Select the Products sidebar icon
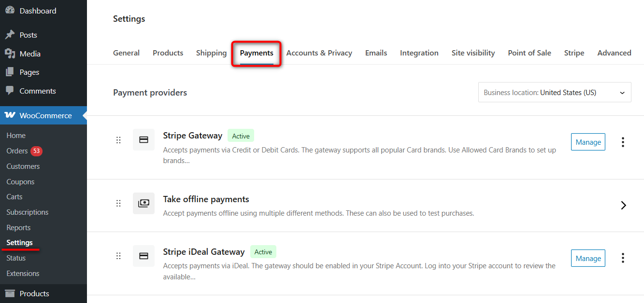 [10, 293]
